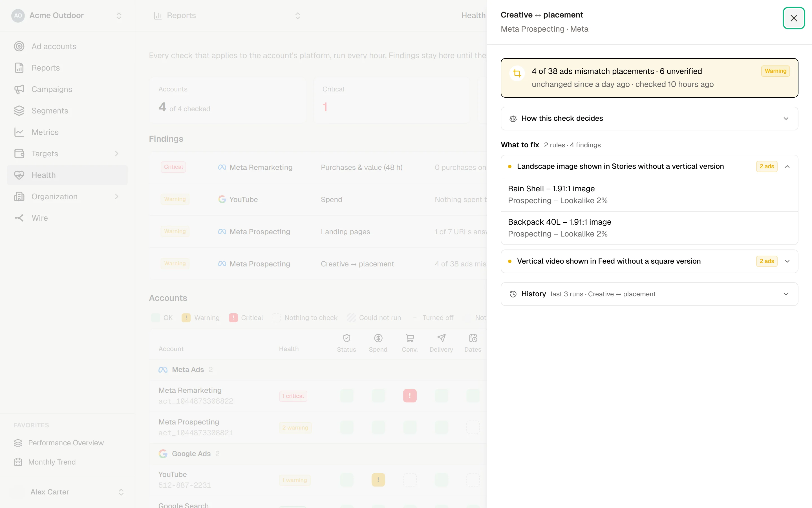Screen dimensions: 812x508
Task: Open Segments in sidebar
Action: point(67,111)
